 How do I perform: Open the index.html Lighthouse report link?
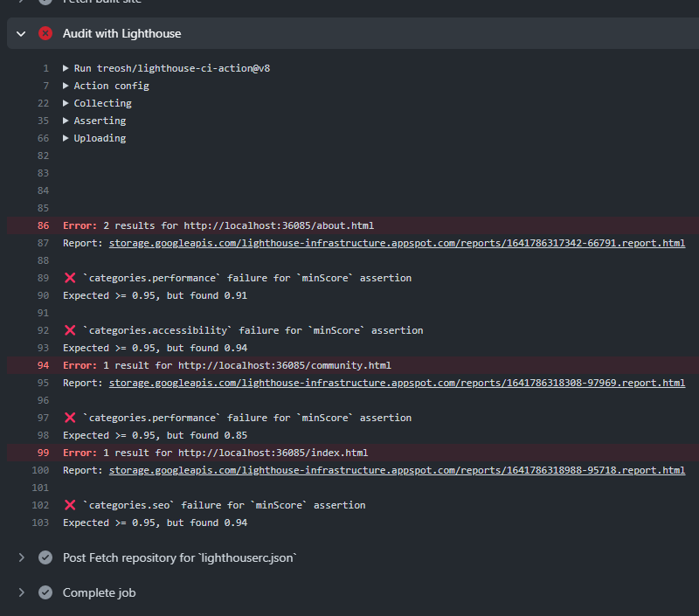[x=397, y=470]
